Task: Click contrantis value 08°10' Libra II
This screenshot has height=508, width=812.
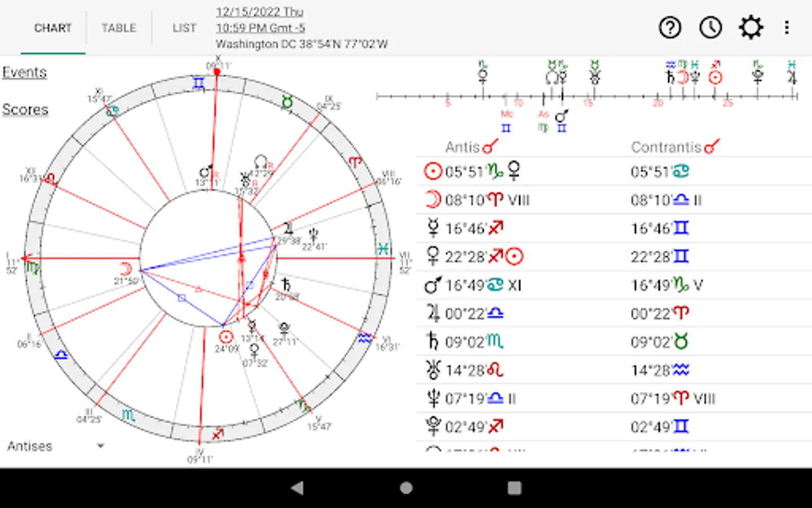Action: (666, 200)
